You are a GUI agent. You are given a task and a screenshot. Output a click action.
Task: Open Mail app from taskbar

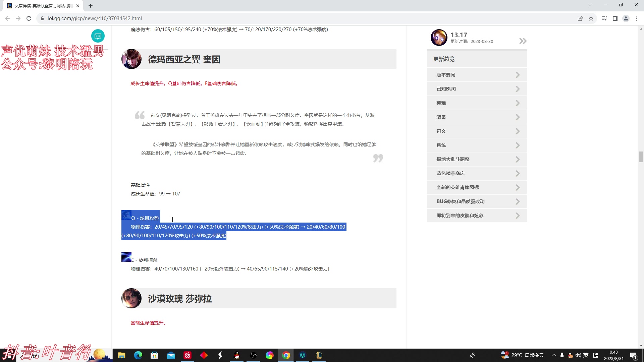171,355
